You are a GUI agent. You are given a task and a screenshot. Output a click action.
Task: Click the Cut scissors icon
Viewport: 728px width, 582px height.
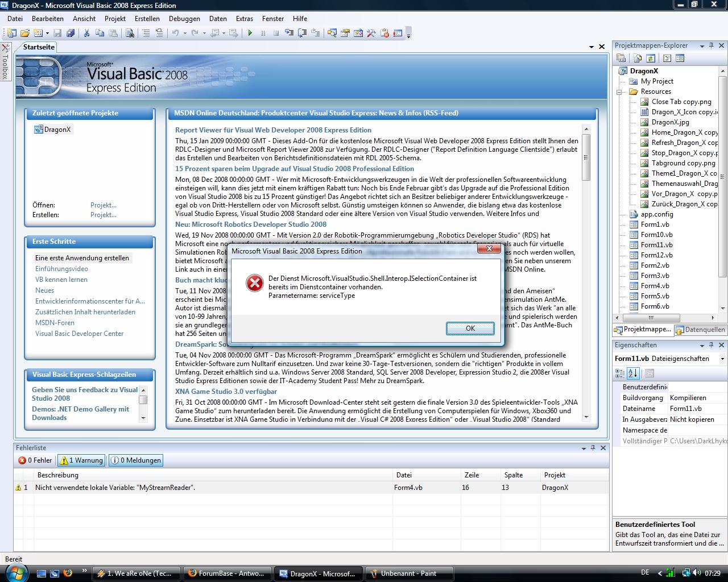point(86,33)
